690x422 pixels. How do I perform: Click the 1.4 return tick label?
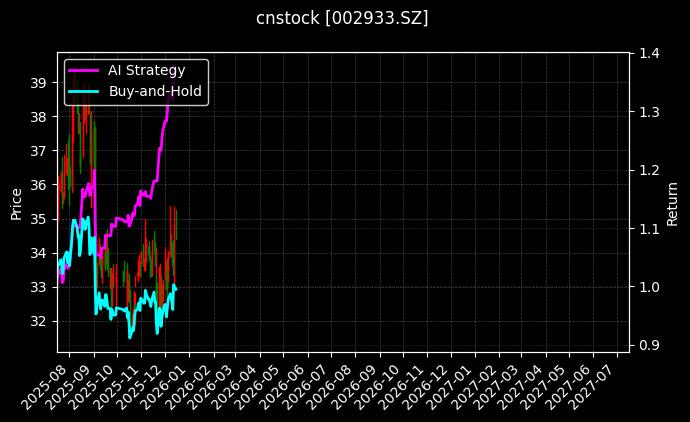coord(648,53)
